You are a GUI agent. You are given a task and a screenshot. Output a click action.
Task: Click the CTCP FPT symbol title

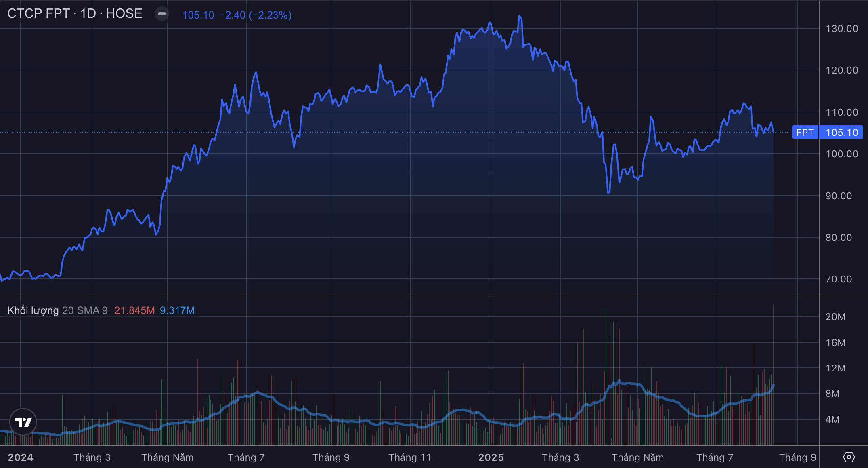(x=75, y=14)
